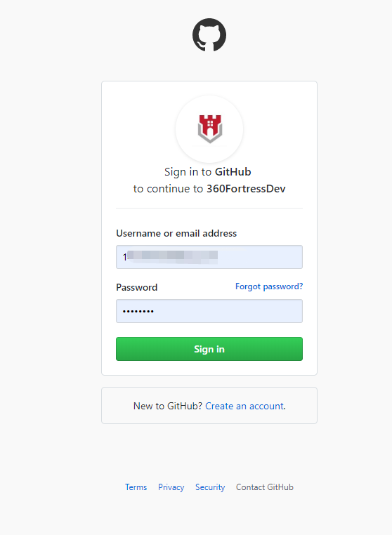Click the "Sign in to GitHub" heading
392x535 pixels.
(x=208, y=172)
